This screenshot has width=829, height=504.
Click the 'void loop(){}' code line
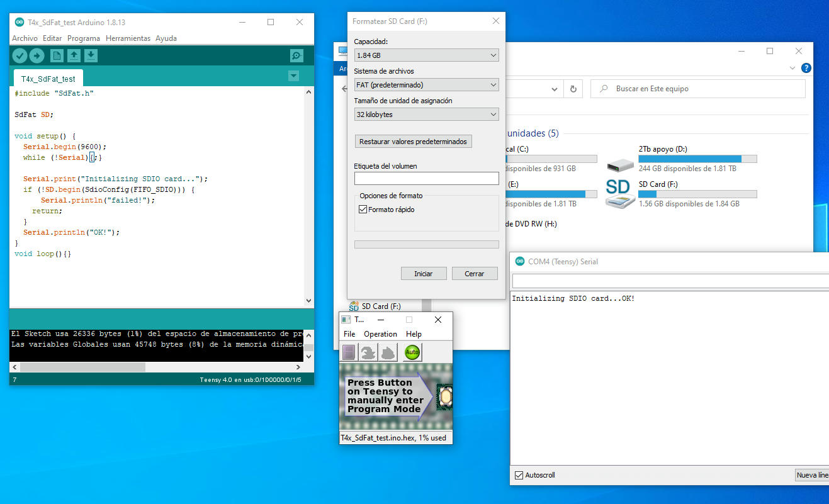point(43,254)
